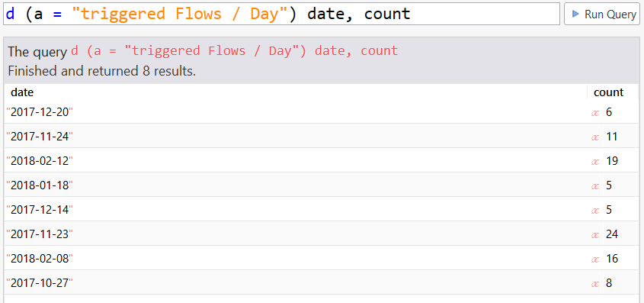Click alpha icon in 2017-12-14 row
The width and height of the screenshot is (644, 303).
(595, 211)
